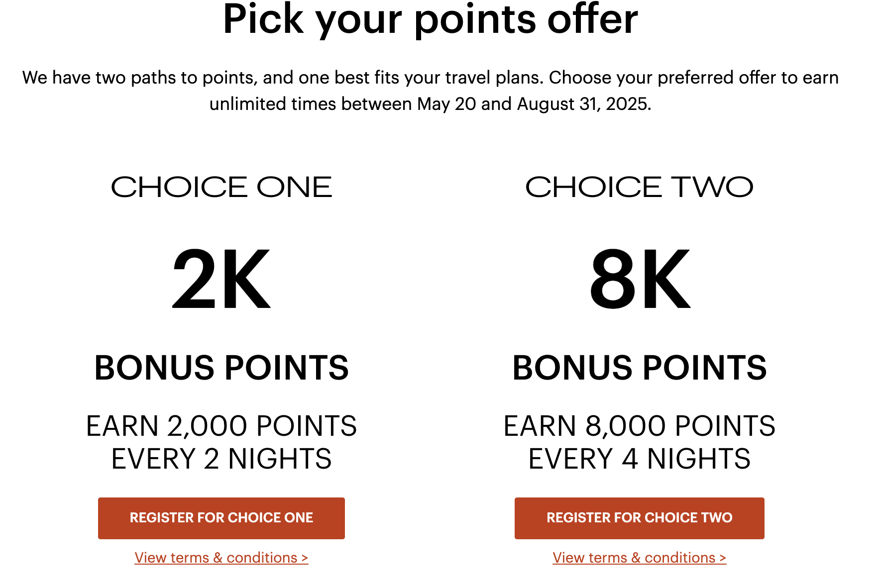Click the large 2K figure
The height and width of the screenshot is (588, 878).
[x=221, y=279]
